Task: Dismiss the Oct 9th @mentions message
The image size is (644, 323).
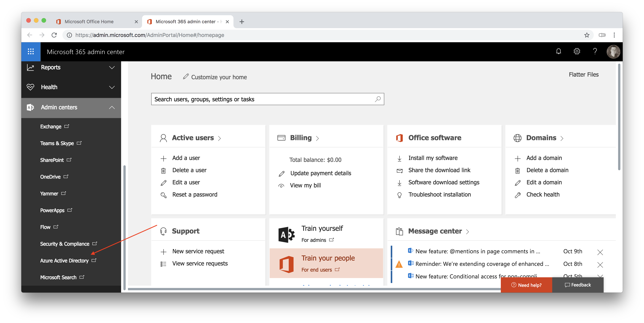Action: pos(600,252)
